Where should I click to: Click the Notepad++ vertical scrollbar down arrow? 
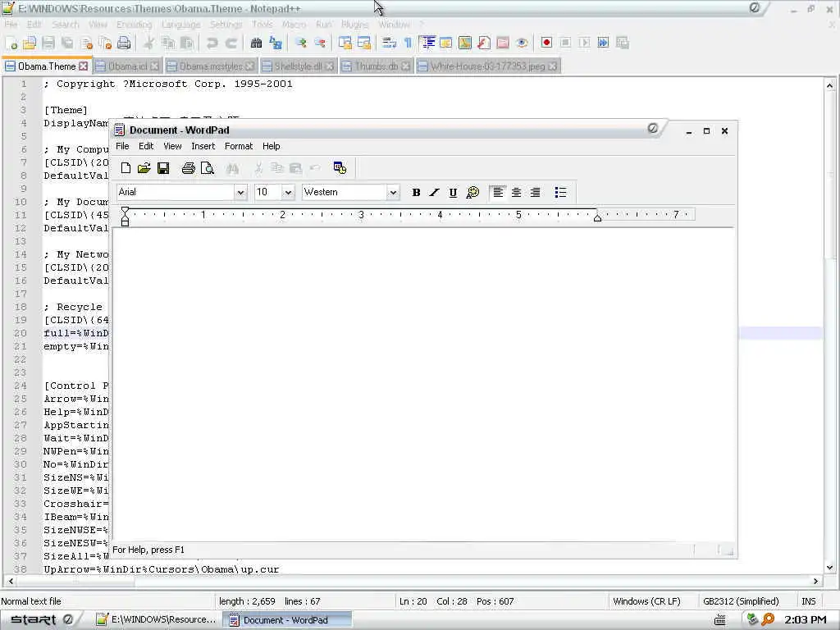tap(830, 568)
